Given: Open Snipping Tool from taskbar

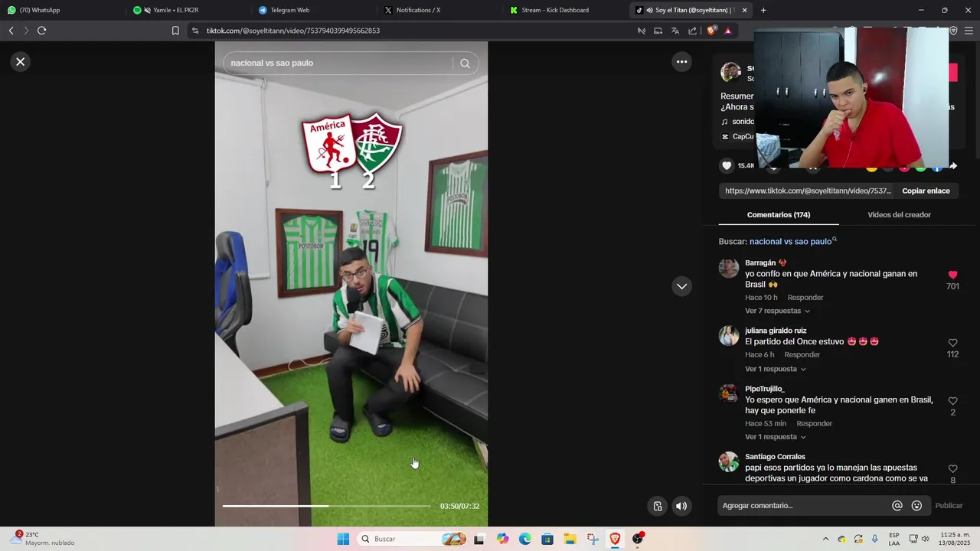Looking at the screenshot, I should (593, 539).
